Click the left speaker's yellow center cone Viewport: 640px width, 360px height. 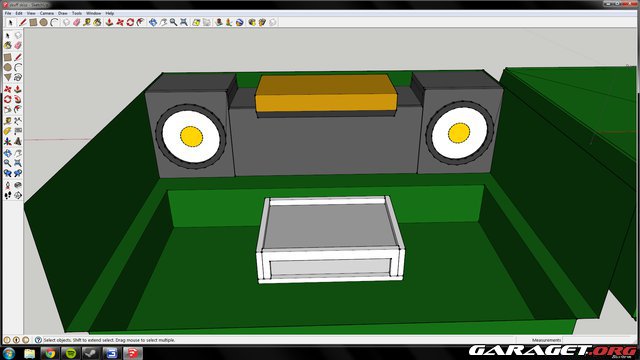(x=191, y=136)
